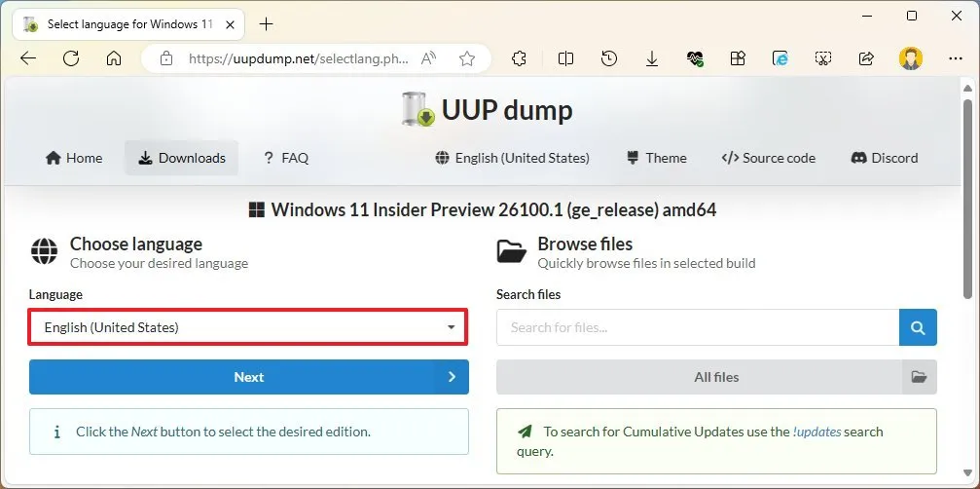Open the Downloads menu item
Viewport: 980px width, 489px height.
[181, 158]
